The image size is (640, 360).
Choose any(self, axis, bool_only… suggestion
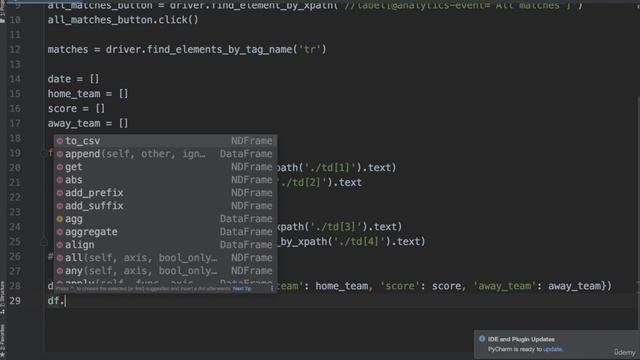coord(165,271)
